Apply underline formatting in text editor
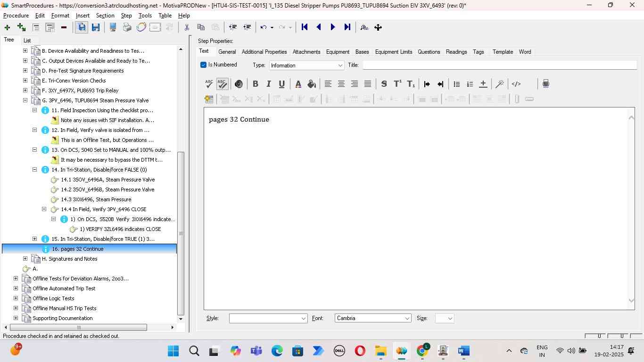644x362 pixels. click(281, 84)
